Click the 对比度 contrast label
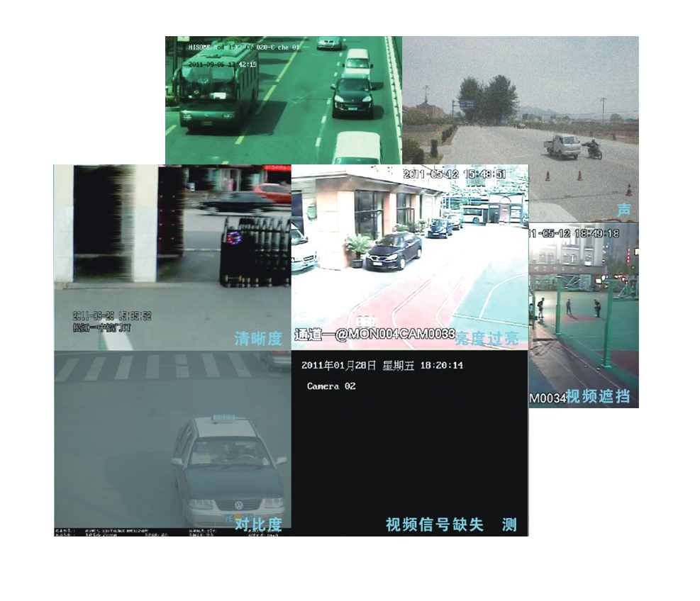 pos(258,524)
